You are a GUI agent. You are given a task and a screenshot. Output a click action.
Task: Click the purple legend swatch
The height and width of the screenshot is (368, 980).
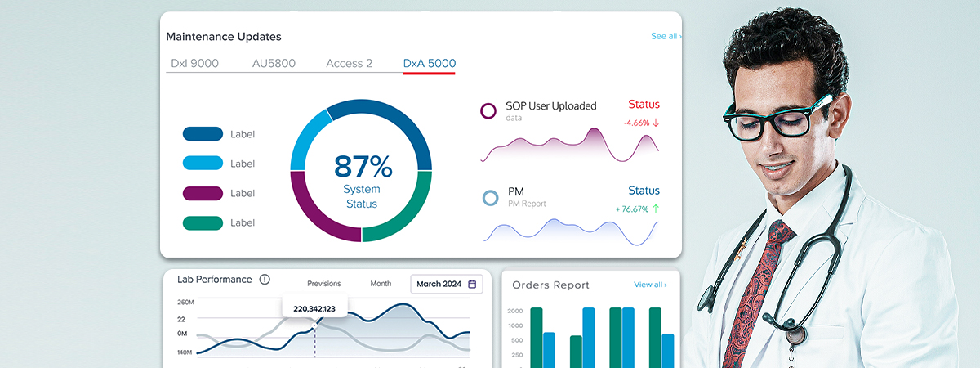click(203, 193)
